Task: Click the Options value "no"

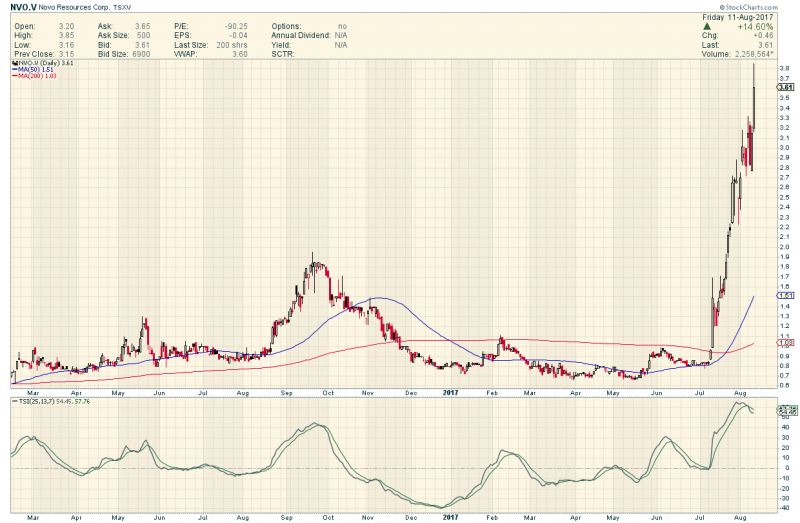Action: 342,27
